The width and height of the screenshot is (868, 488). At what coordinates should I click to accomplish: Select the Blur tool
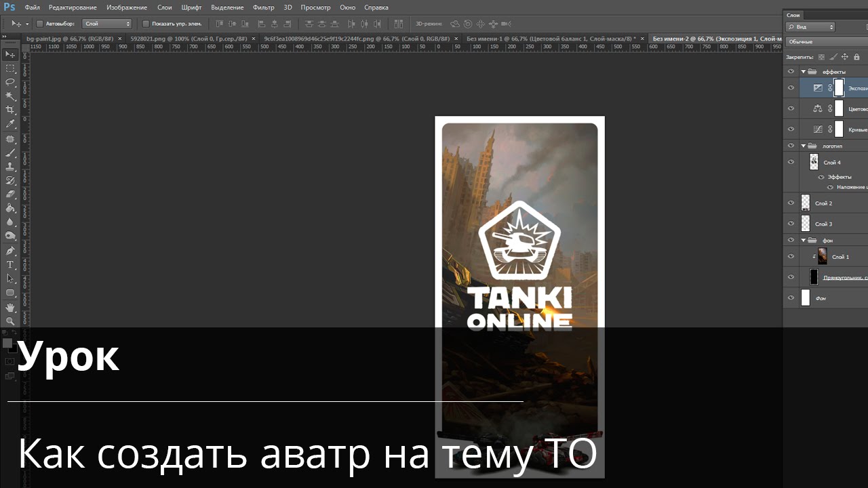click(10, 222)
